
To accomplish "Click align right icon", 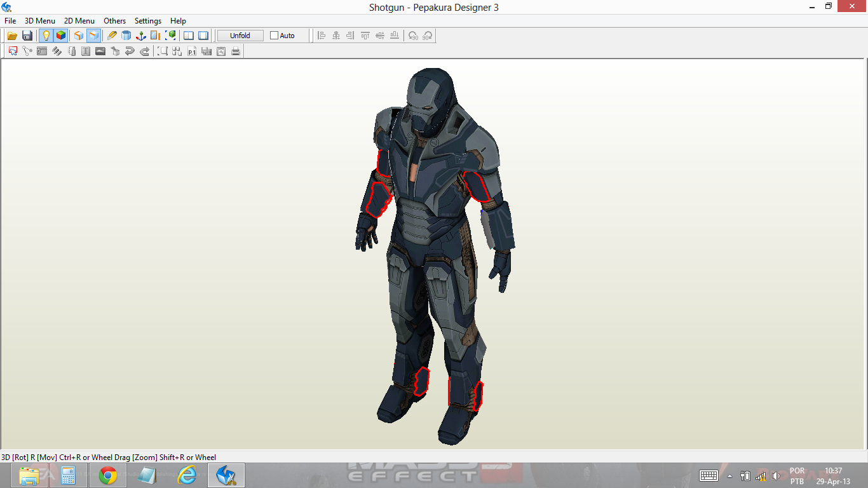I will (351, 36).
